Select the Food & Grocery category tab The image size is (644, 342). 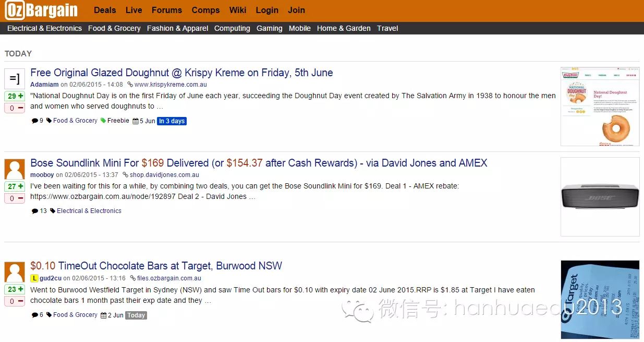coord(114,28)
